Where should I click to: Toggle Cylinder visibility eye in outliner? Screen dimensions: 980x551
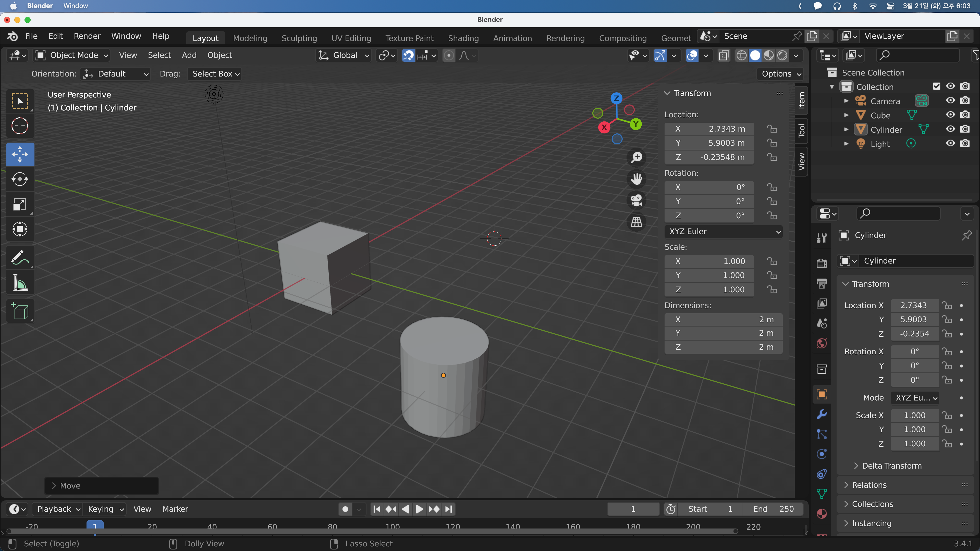point(950,129)
